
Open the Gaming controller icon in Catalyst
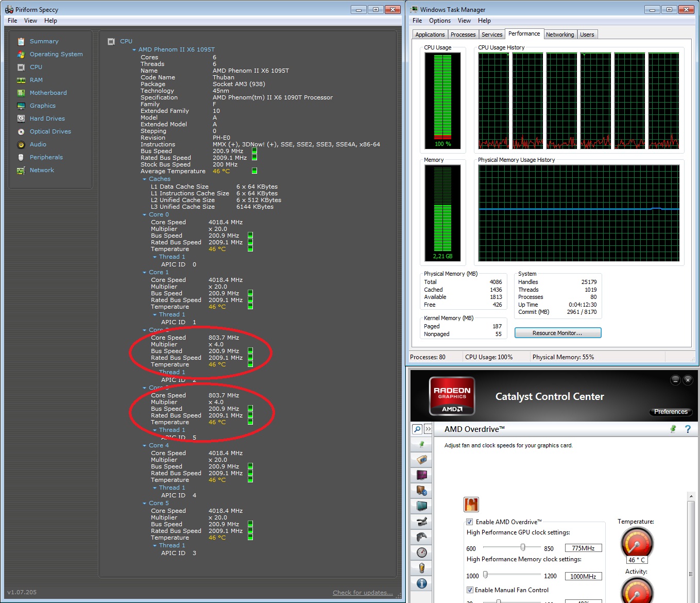422,537
